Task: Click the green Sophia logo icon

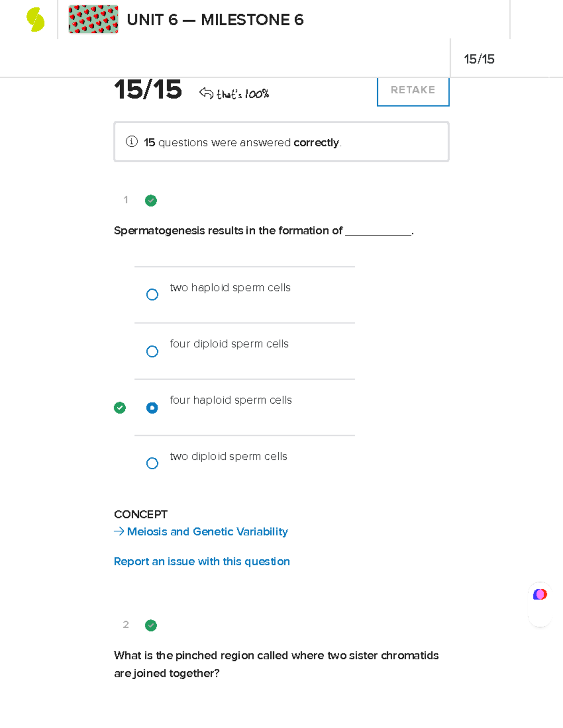Action: pos(36,20)
